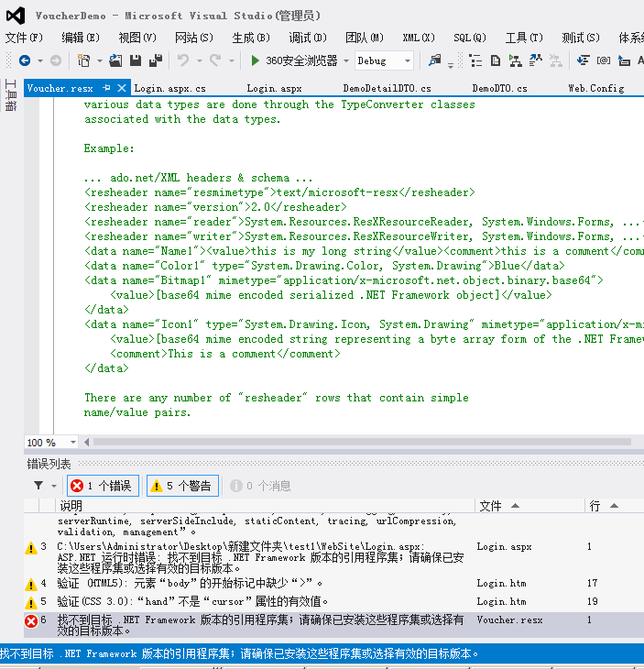Sort error list by 说明 column

click(265, 506)
